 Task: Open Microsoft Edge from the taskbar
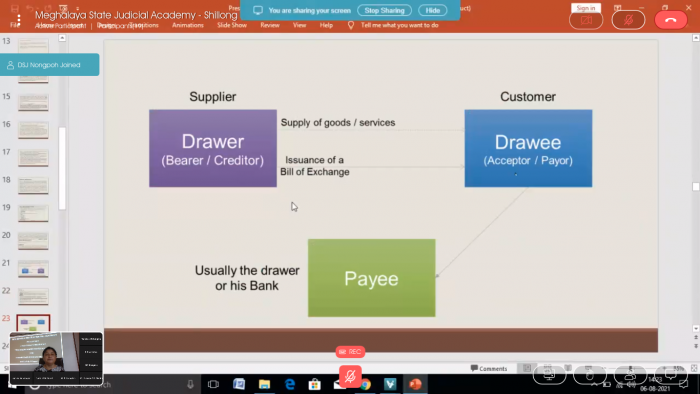[290, 384]
